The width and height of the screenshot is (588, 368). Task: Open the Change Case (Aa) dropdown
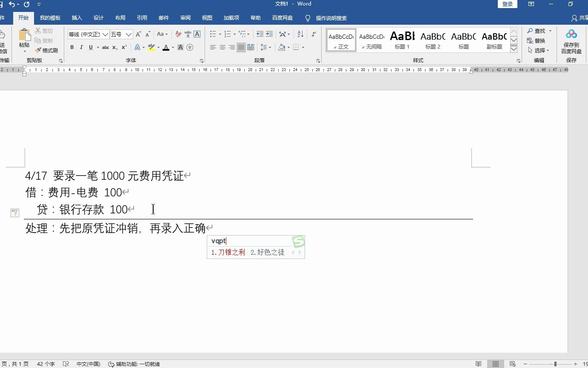[162, 34]
